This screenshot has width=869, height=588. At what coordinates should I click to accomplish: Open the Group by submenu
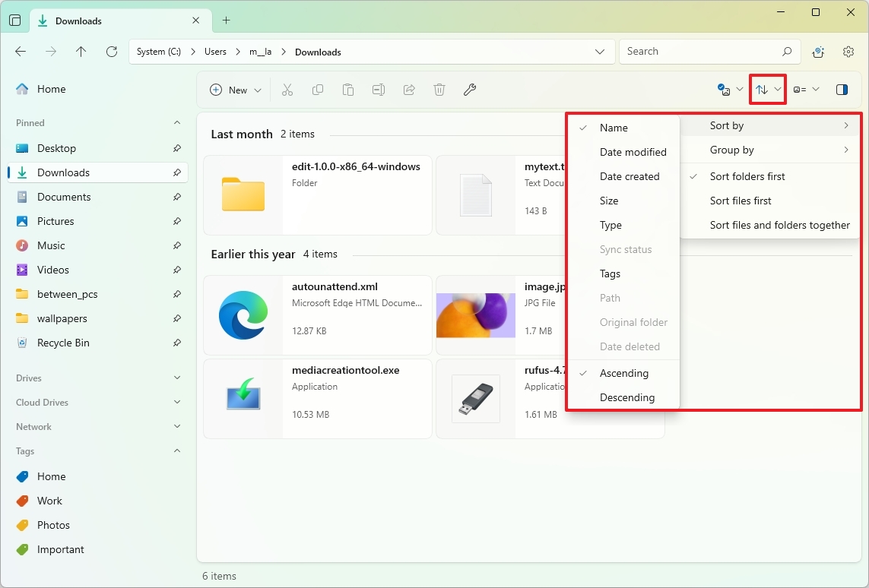point(731,150)
